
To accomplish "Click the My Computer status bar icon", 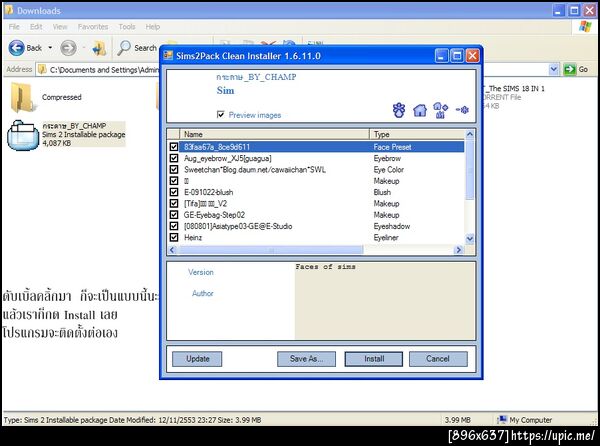I will (x=502, y=420).
